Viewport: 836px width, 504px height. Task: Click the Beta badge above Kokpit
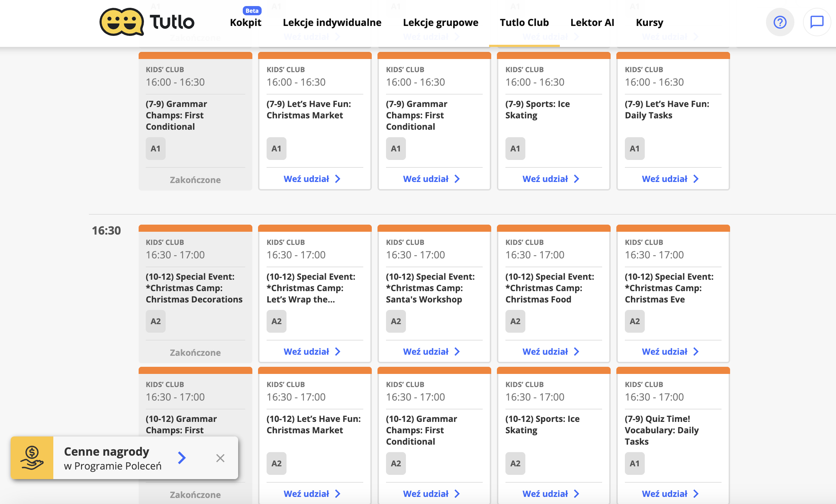[252, 11]
